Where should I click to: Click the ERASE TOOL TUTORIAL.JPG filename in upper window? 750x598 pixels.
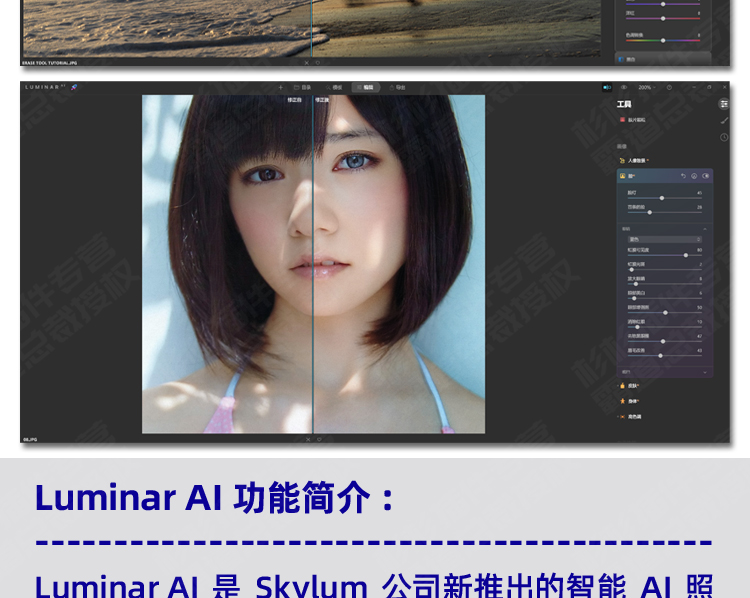50,63
